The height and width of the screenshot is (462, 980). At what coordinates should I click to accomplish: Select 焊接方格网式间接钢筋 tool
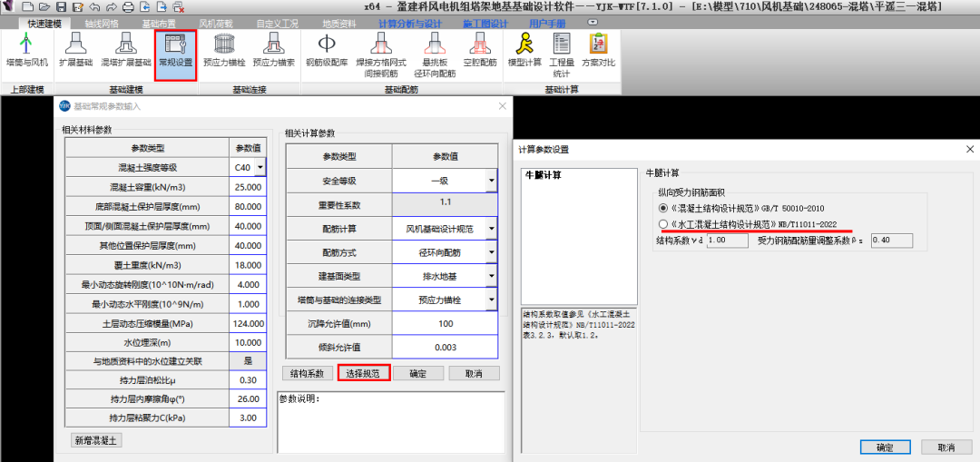click(381, 55)
